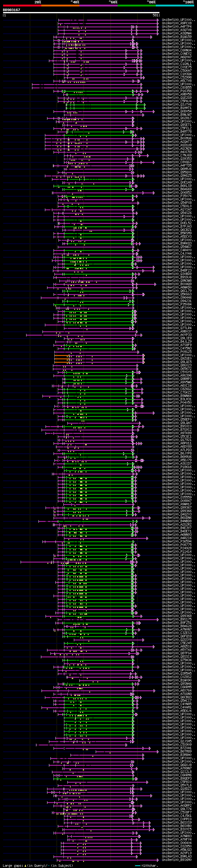Click the UniRef100_A4FTP4 hit label
The width and height of the screenshot is (197, 868).
point(177,26)
